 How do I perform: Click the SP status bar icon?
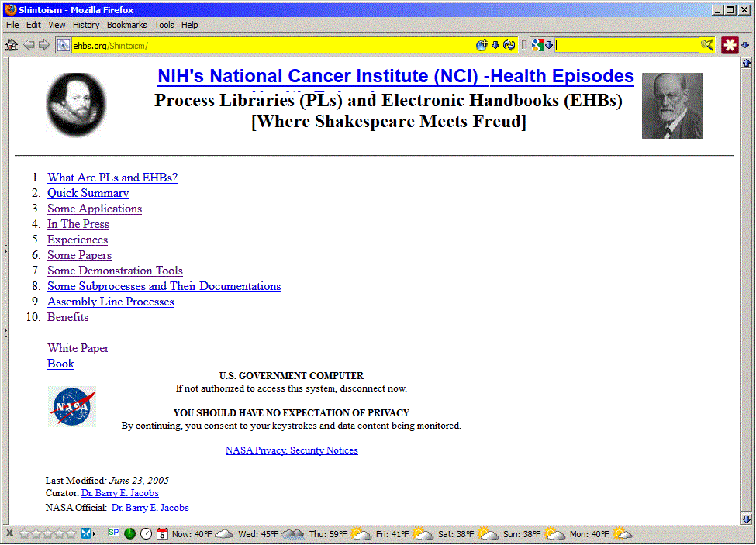pyautogui.click(x=114, y=533)
